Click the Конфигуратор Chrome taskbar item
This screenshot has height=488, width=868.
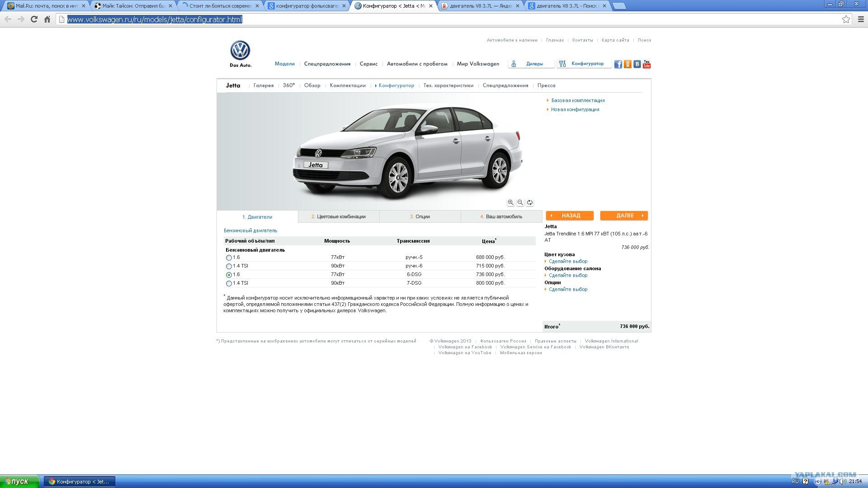point(80,482)
